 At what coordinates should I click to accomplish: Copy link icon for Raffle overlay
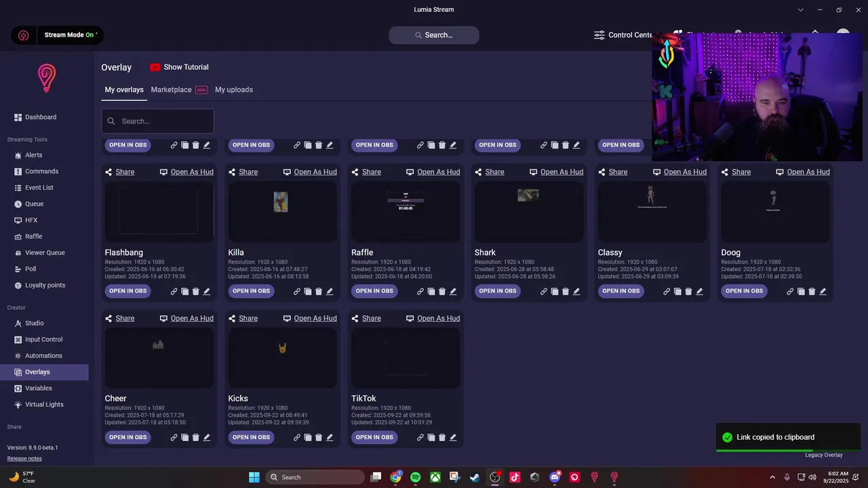(x=420, y=291)
